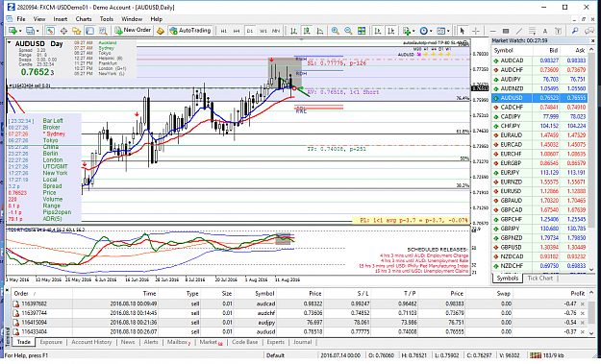
Task: Close the Market Watch panel
Action: pos(592,40)
